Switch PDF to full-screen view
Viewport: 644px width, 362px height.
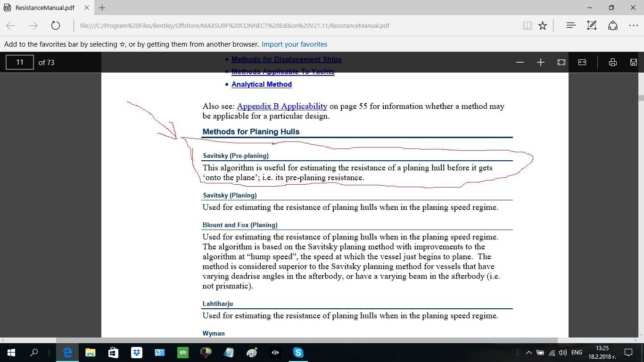point(561,62)
